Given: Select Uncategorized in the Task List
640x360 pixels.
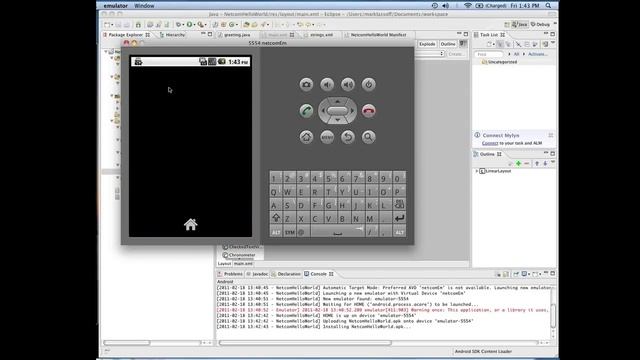Looking at the screenshot, I should tap(502, 62).
